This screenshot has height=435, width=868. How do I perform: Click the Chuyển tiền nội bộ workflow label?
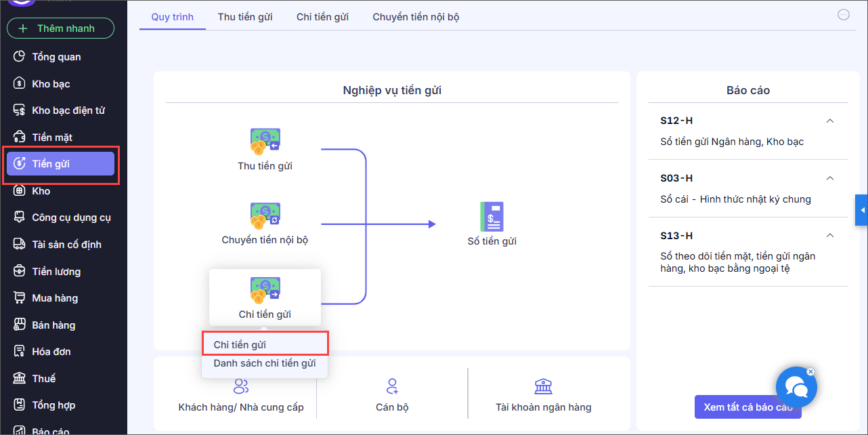coord(265,240)
